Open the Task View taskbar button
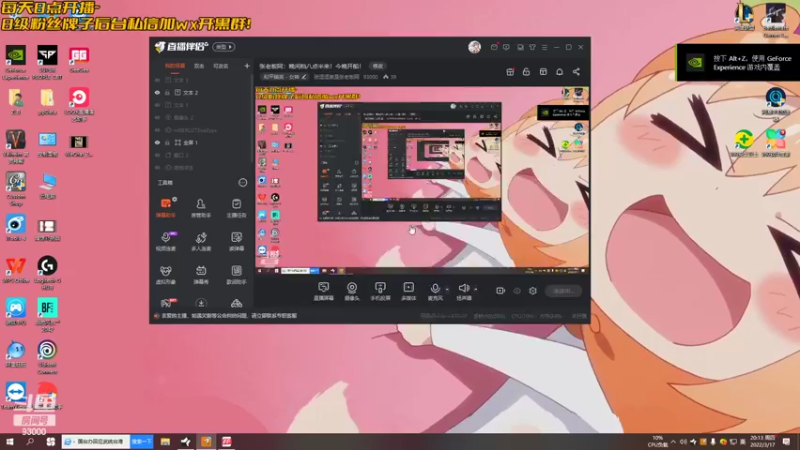The height and width of the screenshot is (450, 800). click(51, 442)
